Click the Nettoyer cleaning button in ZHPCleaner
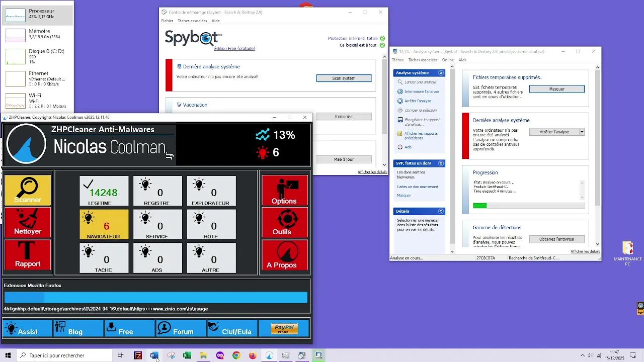644x362 pixels. [x=28, y=222]
